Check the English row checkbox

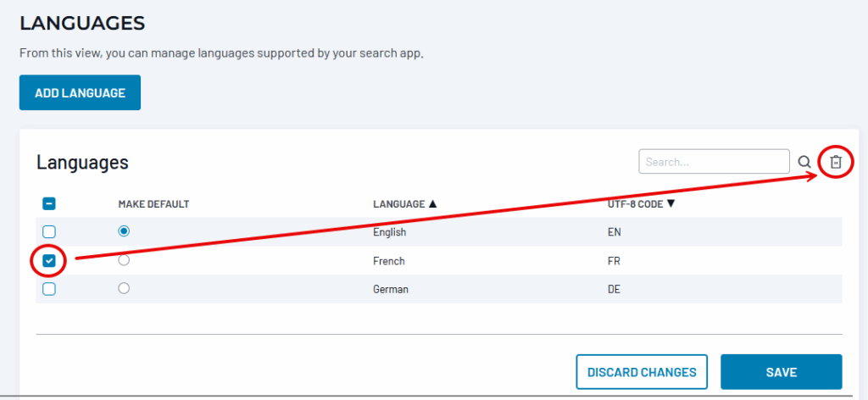[x=49, y=231]
